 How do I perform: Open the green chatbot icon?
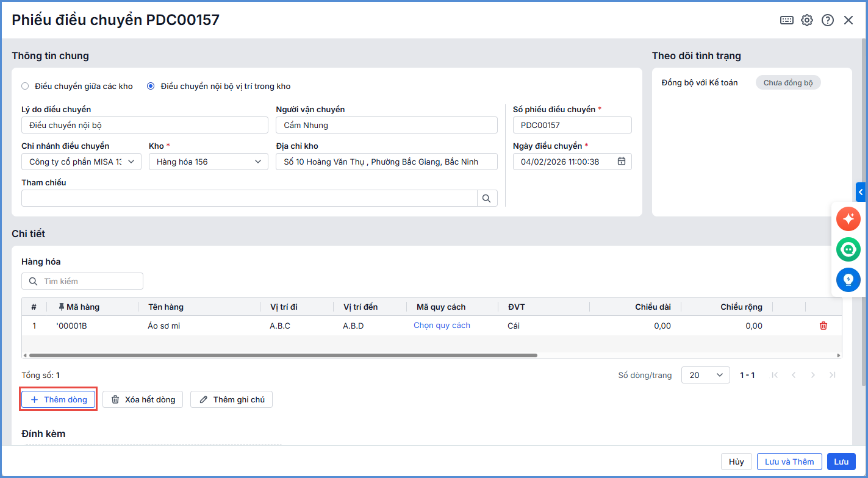tap(848, 249)
